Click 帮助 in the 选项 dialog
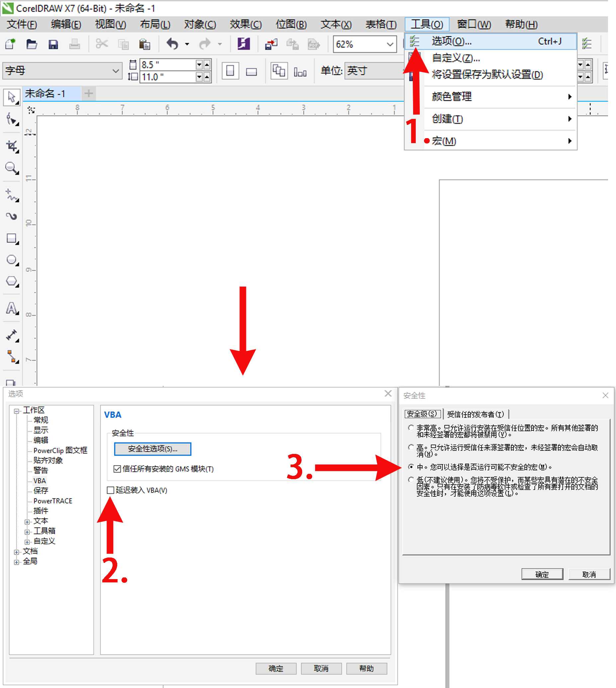The width and height of the screenshot is (616, 688). (x=367, y=668)
